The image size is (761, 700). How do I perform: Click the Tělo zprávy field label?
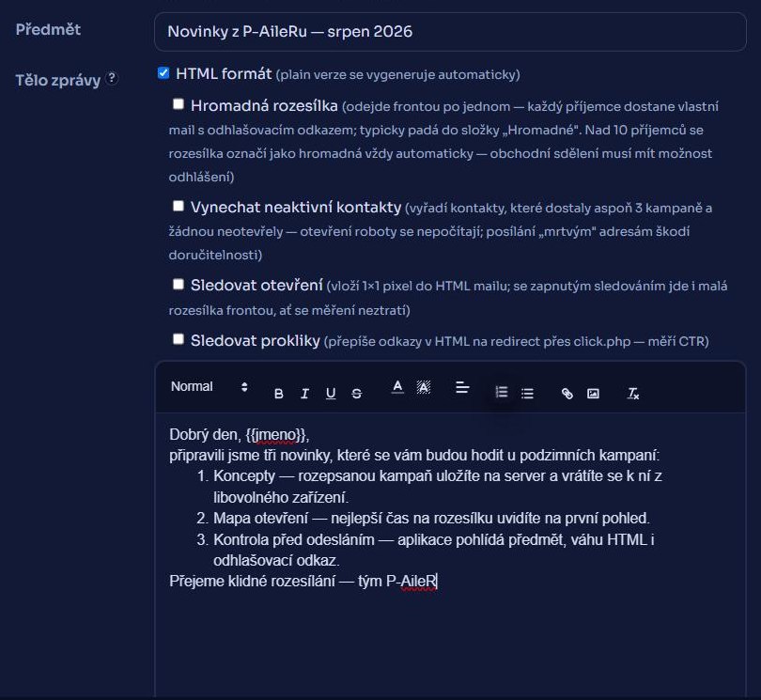(57, 80)
